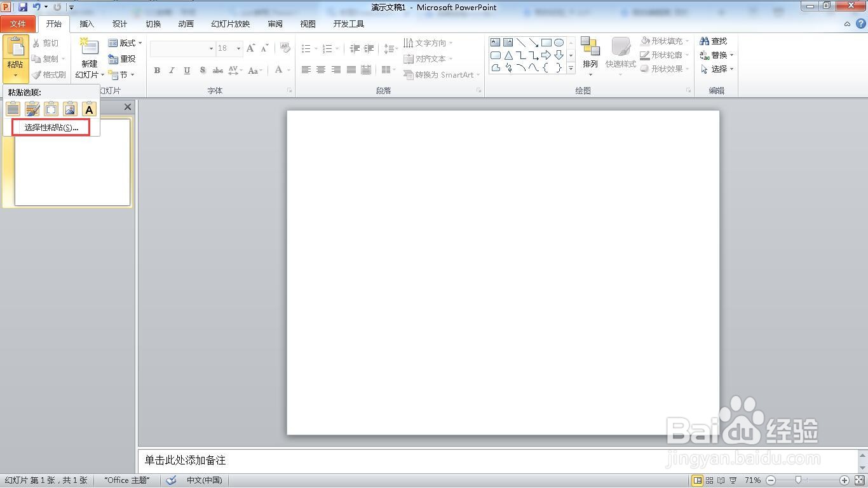868x488 pixels.
Task: Click notes pane 单击此处添加备注
Action: click(185, 460)
